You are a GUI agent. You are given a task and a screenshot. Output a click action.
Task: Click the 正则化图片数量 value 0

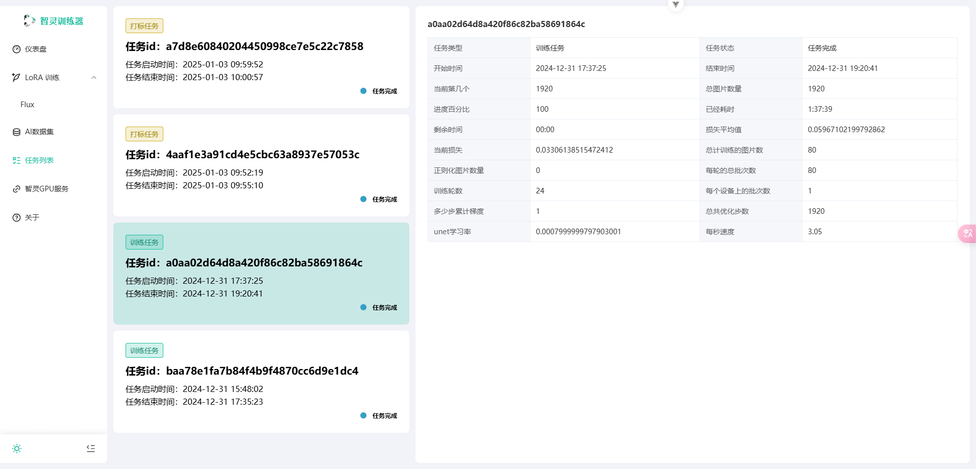click(x=538, y=170)
